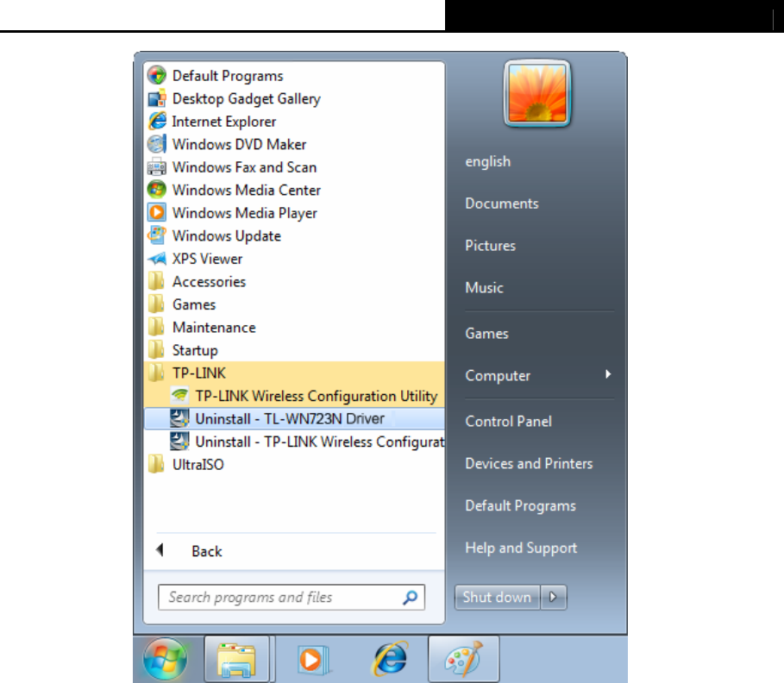Click the UltraISO folder icon
This screenshot has width=784, height=683.
click(x=156, y=465)
